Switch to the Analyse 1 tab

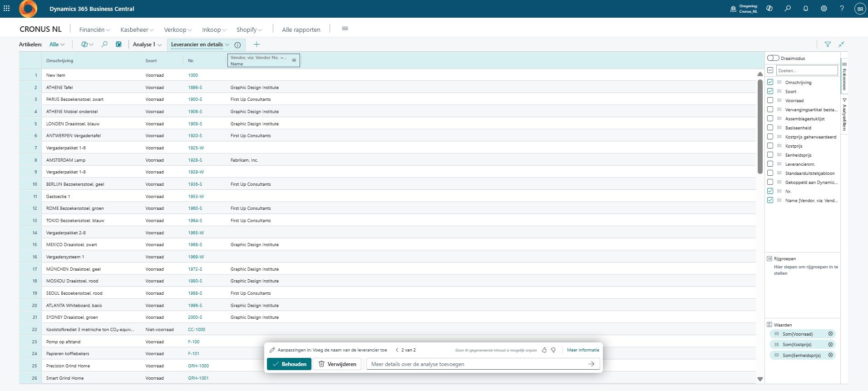tap(147, 45)
